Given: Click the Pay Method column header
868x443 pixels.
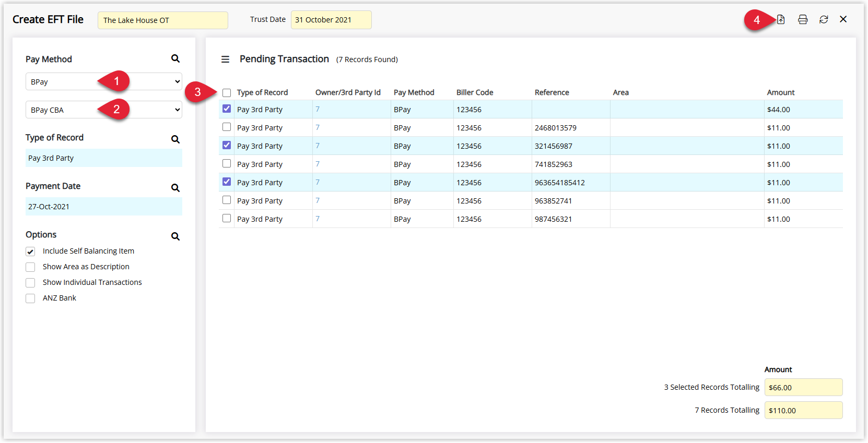Looking at the screenshot, I should pos(414,92).
